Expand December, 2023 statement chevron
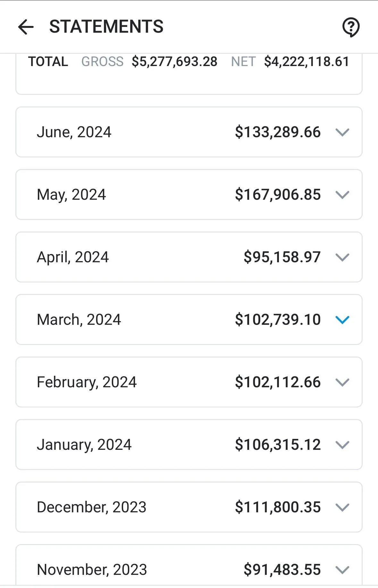Image resolution: width=378 pixels, height=588 pixels. (342, 507)
